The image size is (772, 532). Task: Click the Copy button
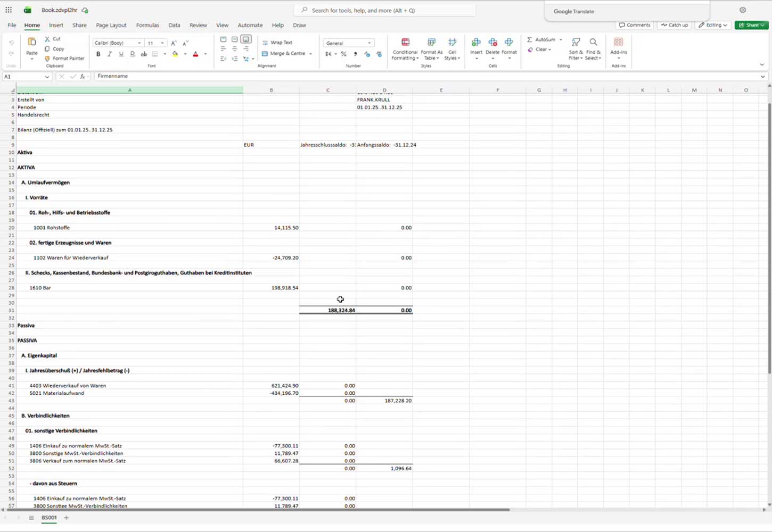[x=54, y=49]
